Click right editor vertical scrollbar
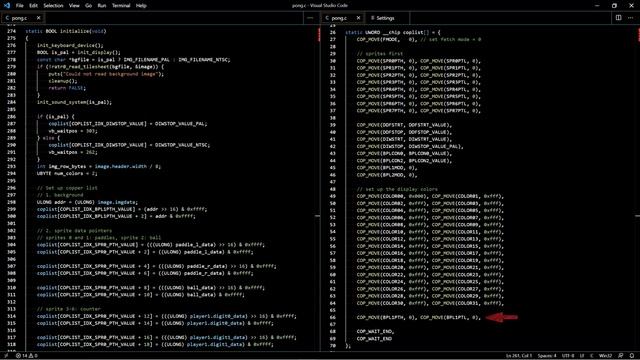 point(637,188)
